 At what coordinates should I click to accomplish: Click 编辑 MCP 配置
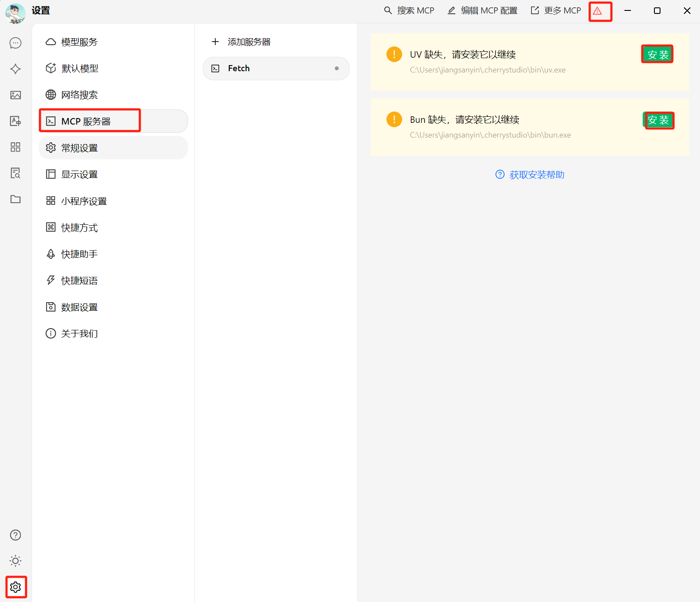point(482,11)
